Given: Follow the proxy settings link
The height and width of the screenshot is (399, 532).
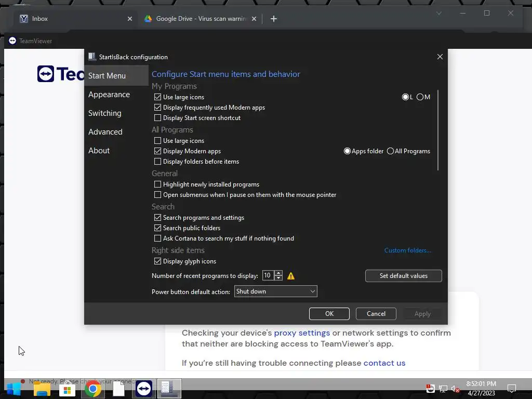Looking at the screenshot, I should (302, 333).
